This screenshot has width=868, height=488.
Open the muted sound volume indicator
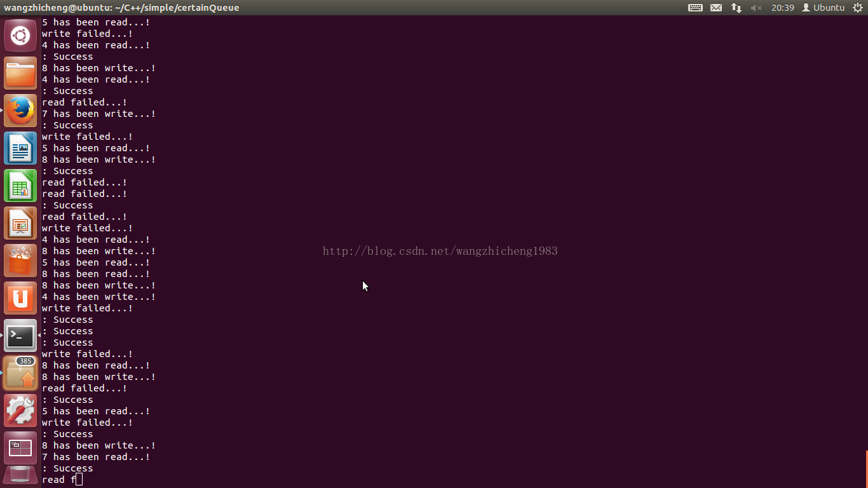(756, 8)
